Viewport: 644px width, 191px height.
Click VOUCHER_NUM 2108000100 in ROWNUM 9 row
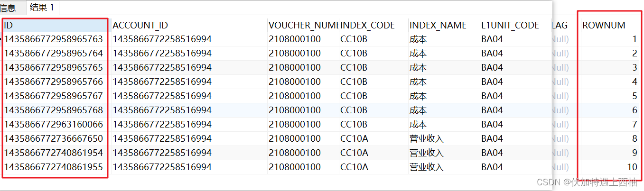point(303,153)
